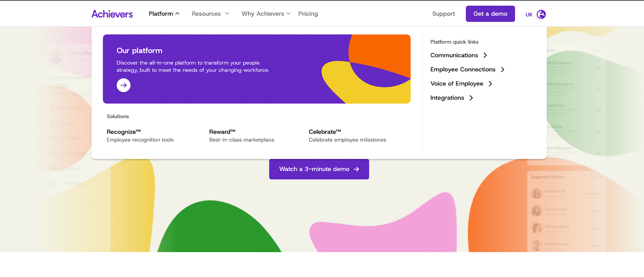Open the Our platform banner heading
This screenshot has width=644, height=277.
(x=139, y=51)
